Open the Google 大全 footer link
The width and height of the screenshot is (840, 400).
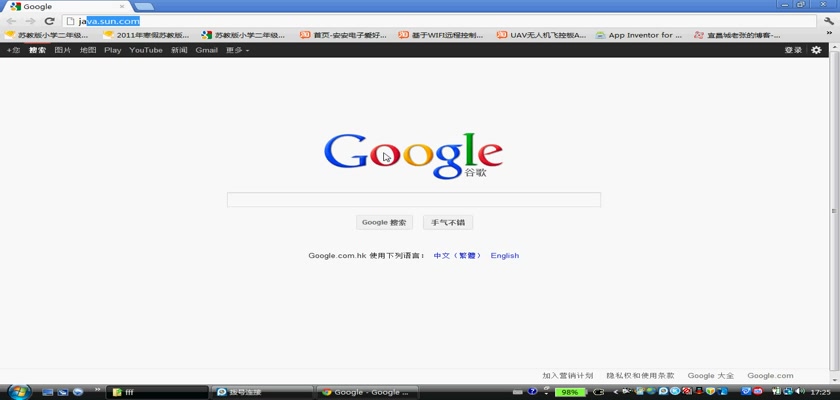click(711, 376)
